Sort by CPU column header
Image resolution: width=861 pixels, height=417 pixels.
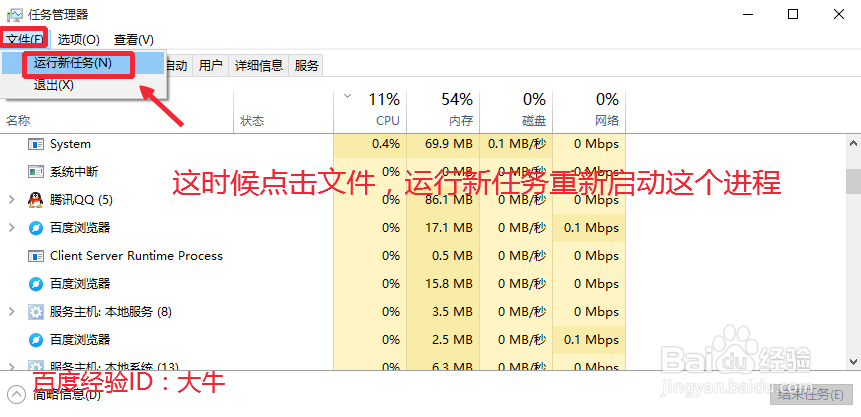pyautogui.click(x=370, y=111)
